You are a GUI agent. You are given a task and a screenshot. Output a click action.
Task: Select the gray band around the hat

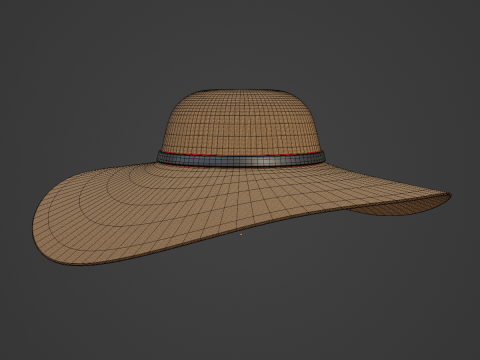click(x=241, y=160)
